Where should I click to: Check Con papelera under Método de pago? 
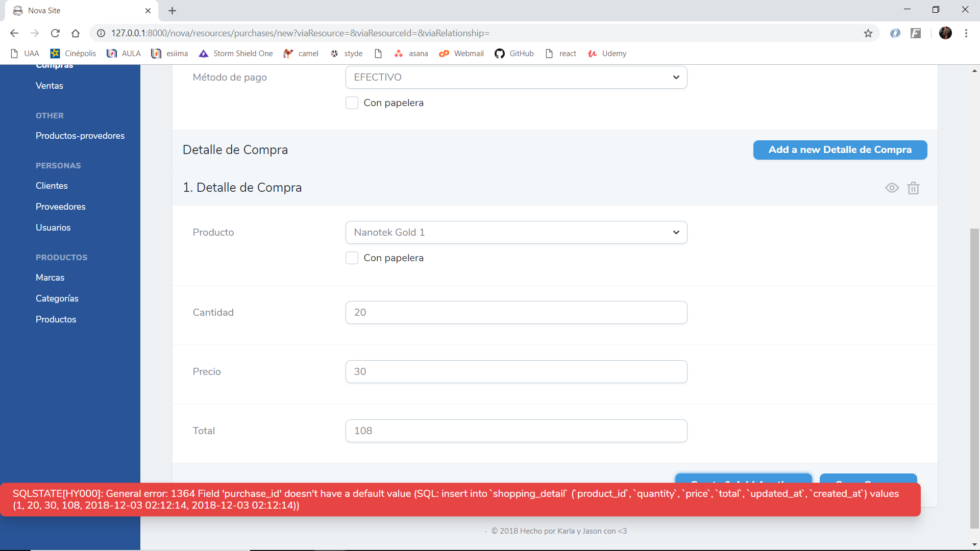point(352,103)
